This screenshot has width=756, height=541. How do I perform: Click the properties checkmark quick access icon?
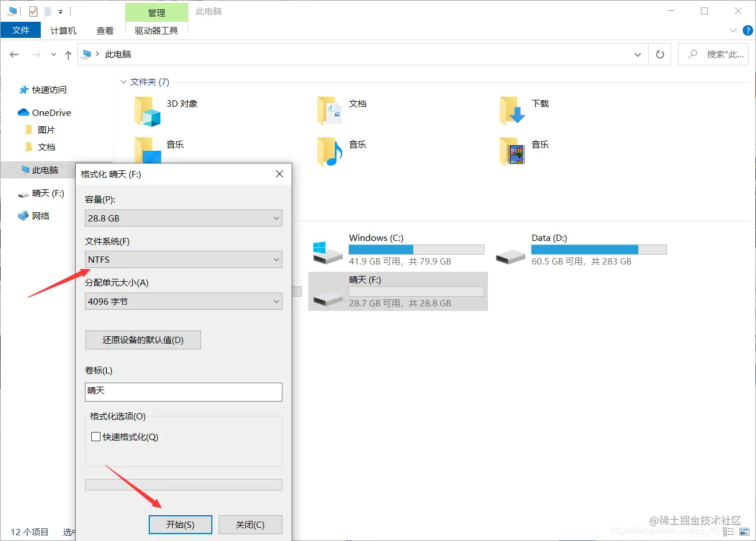[x=33, y=11]
